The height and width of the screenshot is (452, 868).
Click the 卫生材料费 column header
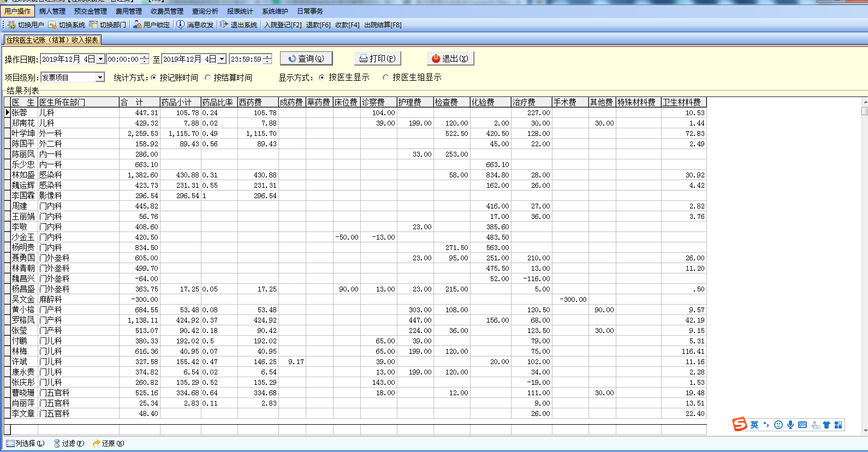684,102
